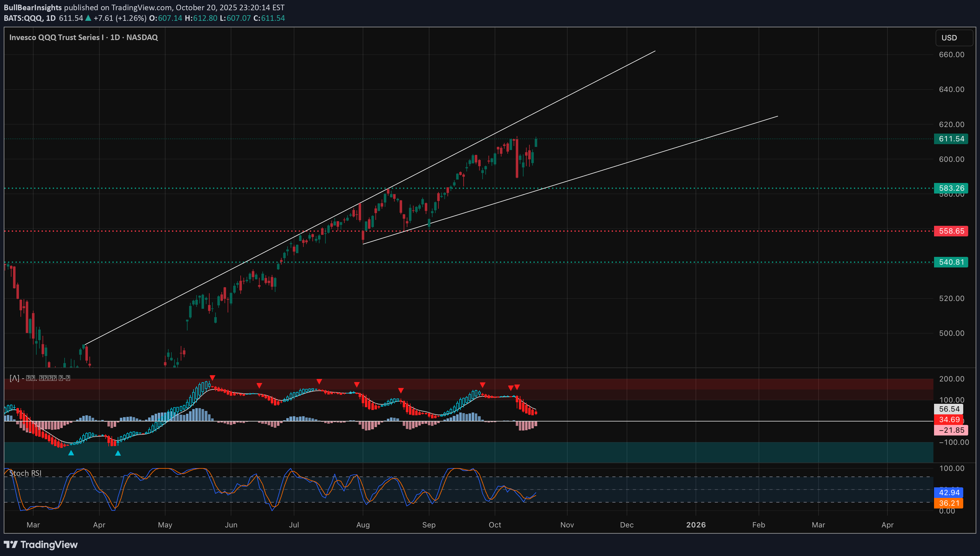Click the green up-arrow next to +7.61

[x=88, y=18]
